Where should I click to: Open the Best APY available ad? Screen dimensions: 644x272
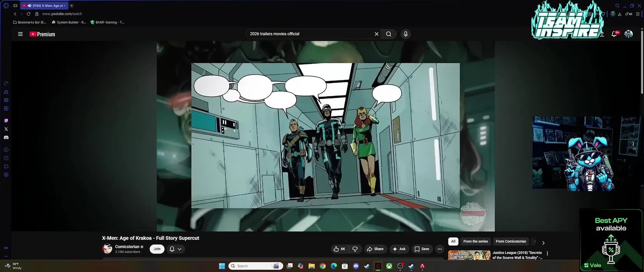point(611,240)
